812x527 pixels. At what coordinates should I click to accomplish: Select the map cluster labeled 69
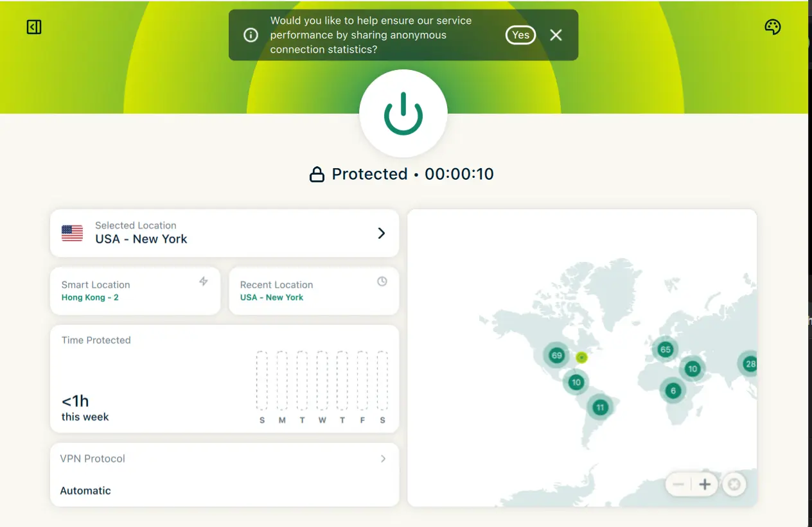coord(556,355)
